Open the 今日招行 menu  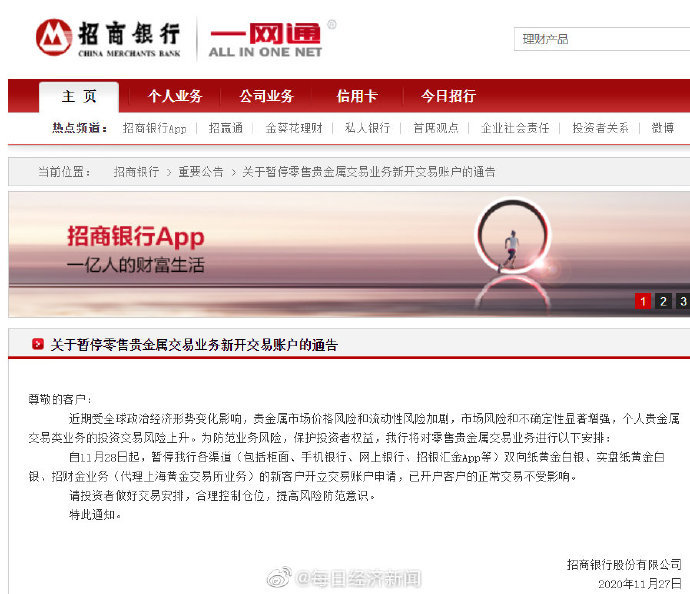click(x=448, y=96)
